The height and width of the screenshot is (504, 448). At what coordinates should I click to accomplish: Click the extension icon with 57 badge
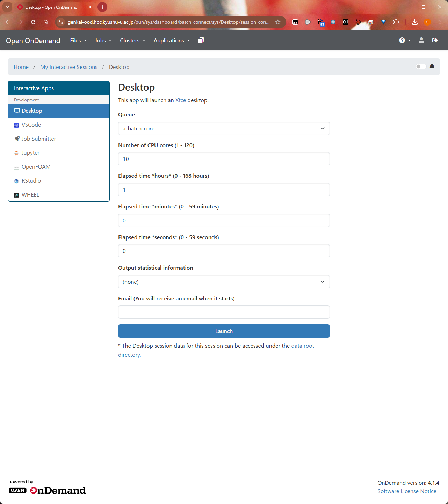pyautogui.click(x=321, y=22)
